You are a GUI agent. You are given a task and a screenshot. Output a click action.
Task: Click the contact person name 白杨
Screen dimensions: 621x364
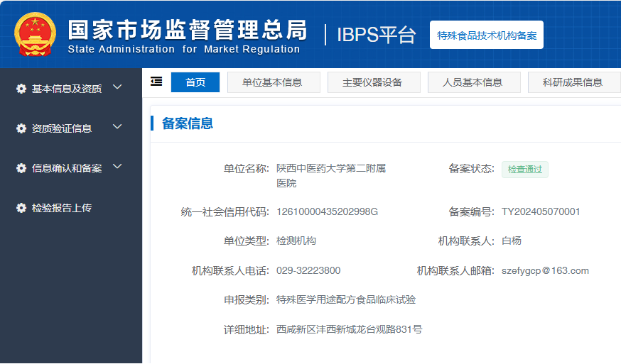tap(512, 241)
